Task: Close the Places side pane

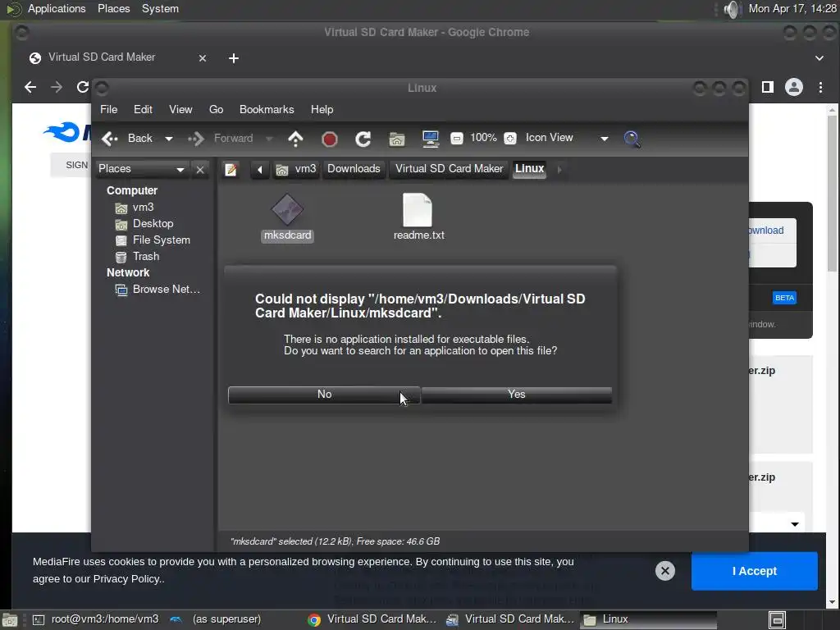Action: [x=200, y=170]
